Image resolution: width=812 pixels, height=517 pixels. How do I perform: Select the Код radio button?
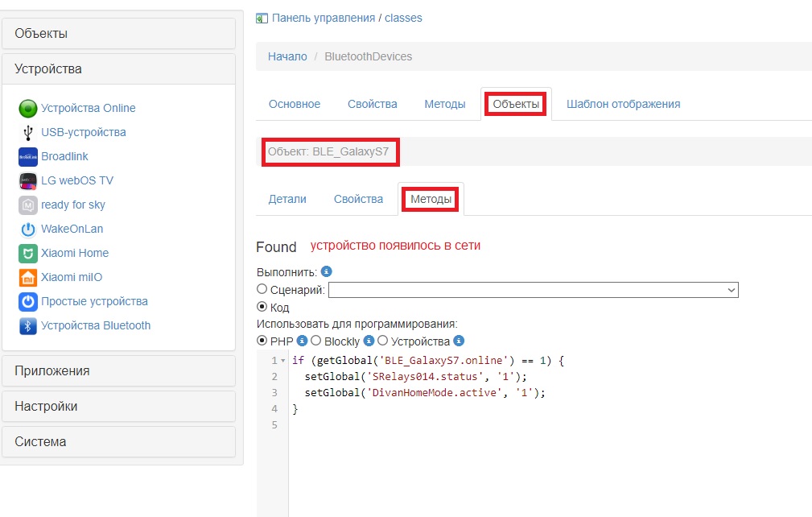click(x=262, y=307)
